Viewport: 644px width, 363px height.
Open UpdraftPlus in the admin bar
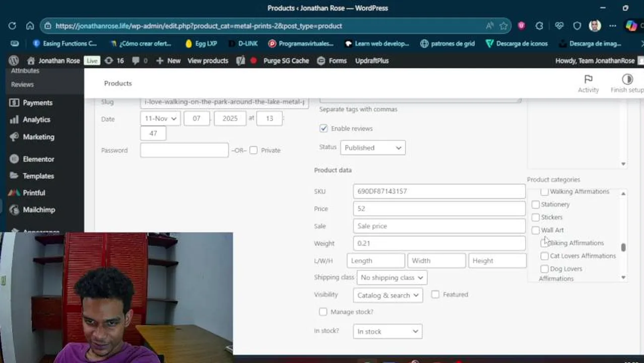click(372, 60)
